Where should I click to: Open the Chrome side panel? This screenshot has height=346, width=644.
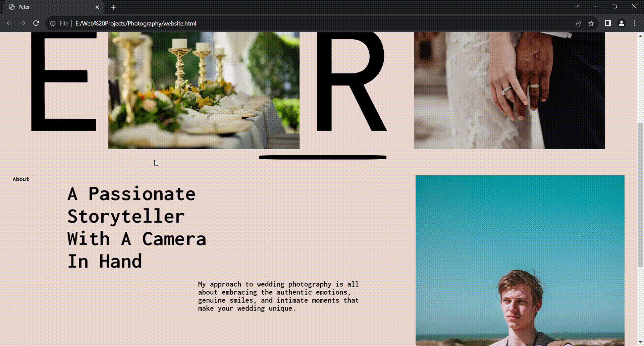(608, 23)
